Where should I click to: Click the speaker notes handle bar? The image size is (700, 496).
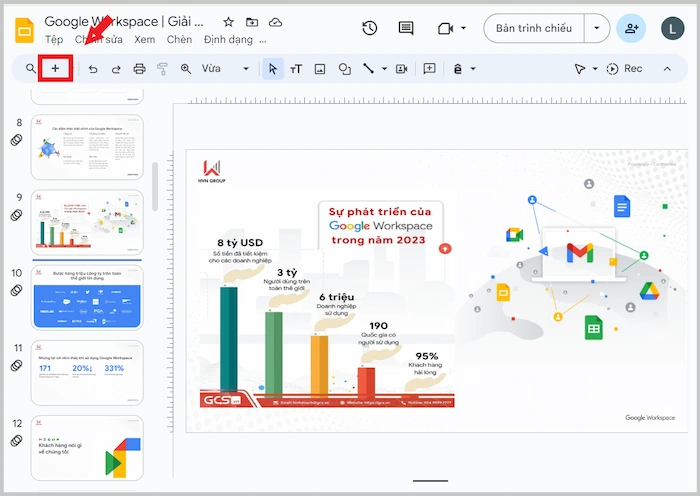(430, 481)
